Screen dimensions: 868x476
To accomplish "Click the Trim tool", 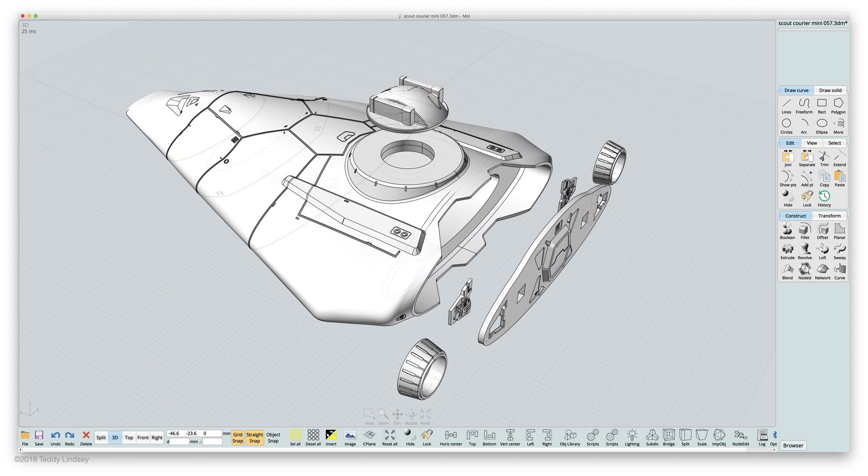I will [x=824, y=158].
